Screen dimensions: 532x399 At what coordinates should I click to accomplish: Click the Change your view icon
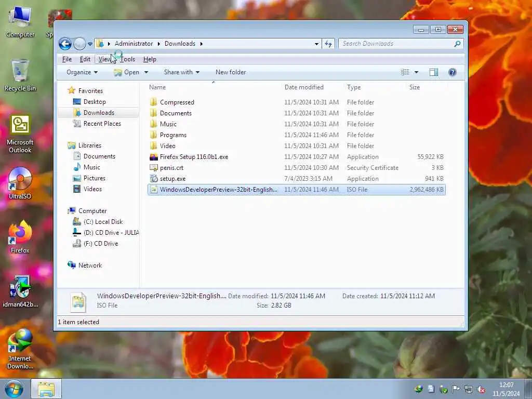(x=405, y=72)
